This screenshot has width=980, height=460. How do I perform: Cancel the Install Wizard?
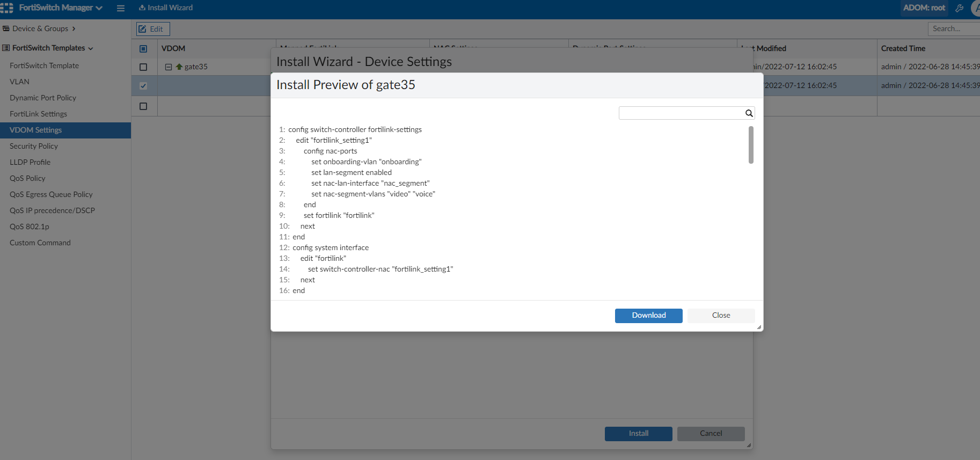click(711, 434)
